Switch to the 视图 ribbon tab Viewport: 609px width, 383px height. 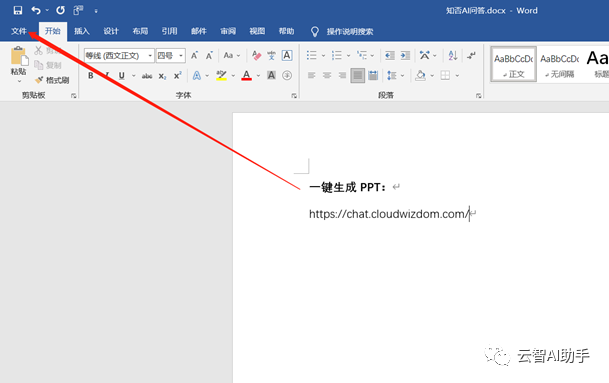click(x=257, y=31)
